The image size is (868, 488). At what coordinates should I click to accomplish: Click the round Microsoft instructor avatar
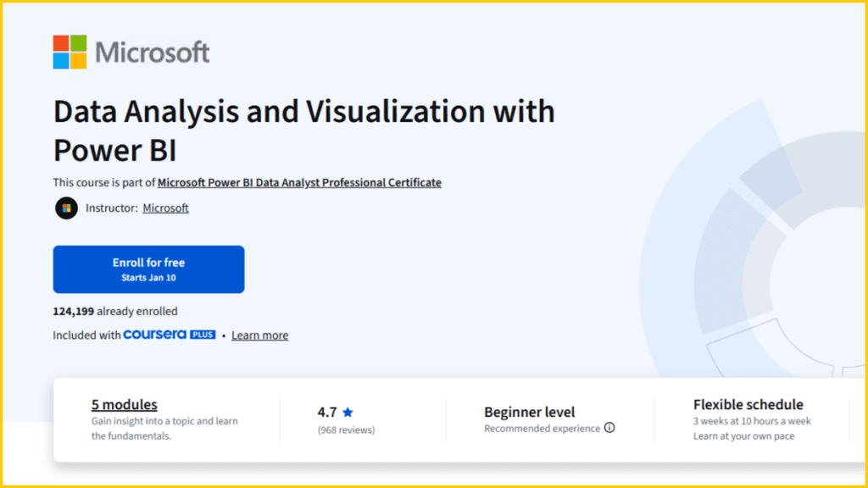pyautogui.click(x=66, y=208)
